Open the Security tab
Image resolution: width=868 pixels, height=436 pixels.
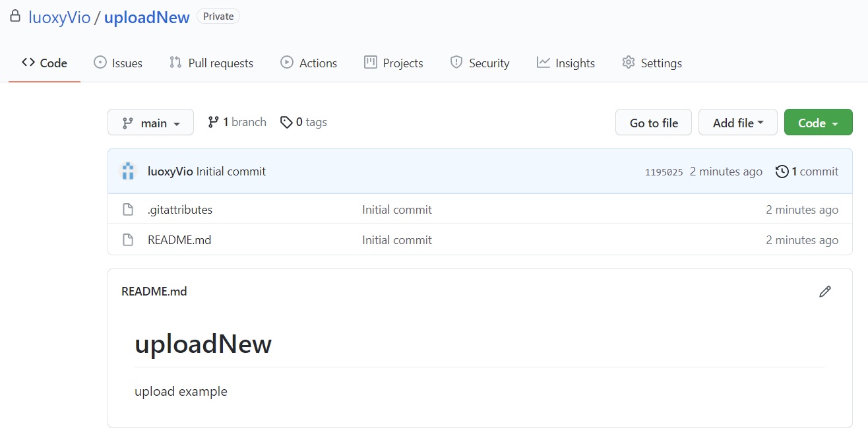pos(480,63)
